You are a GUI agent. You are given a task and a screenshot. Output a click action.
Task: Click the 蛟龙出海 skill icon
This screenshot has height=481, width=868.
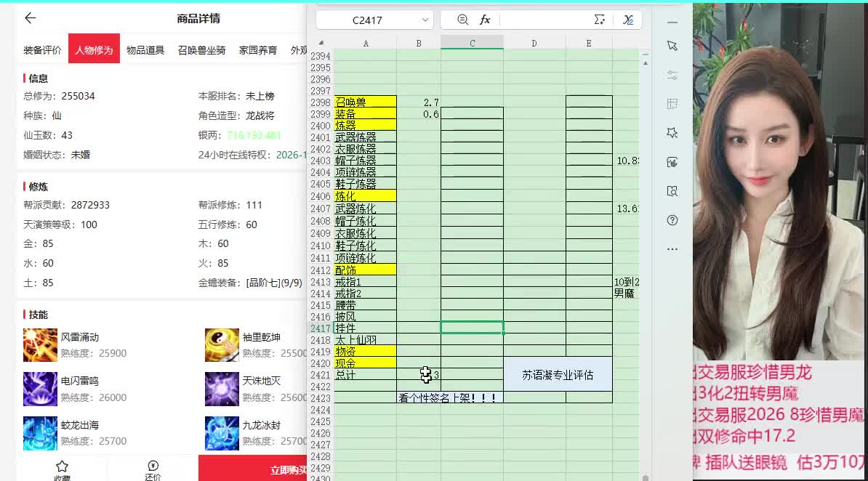(40, 433)
